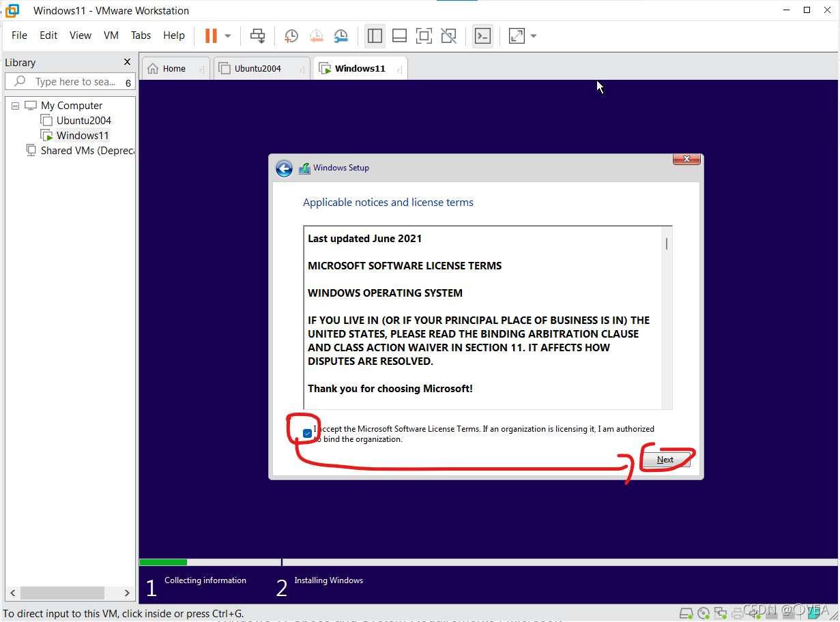Select Ubuntu2004 in the library tree
This screenshot has width=840, height=622.
click(x=84, y=121)
